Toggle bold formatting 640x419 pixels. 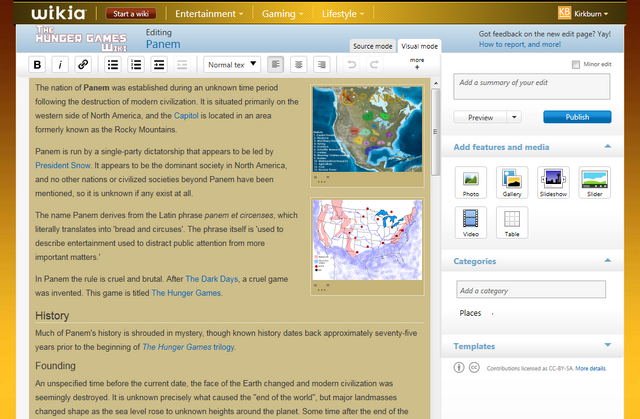[x=37, y=64]
